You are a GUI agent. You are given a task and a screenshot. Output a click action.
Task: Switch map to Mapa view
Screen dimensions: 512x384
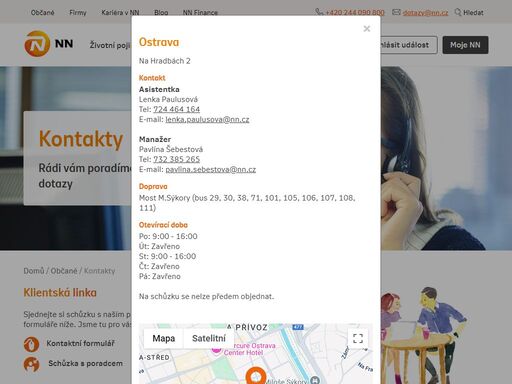(164, 339)
